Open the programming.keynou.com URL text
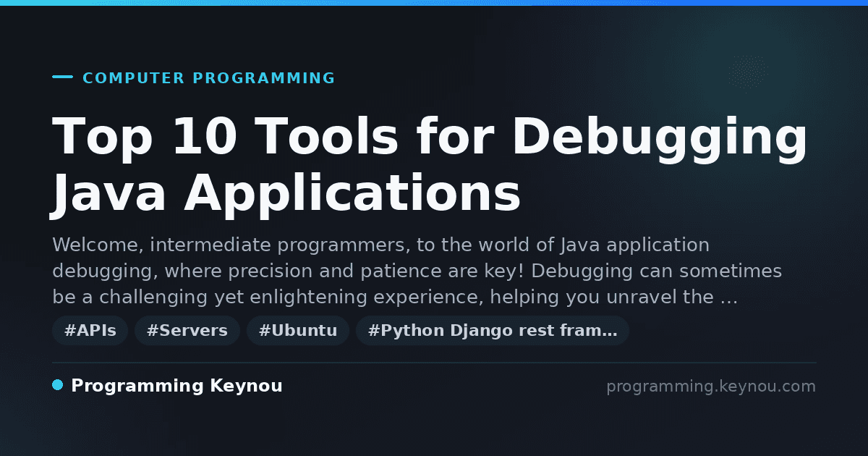Screen dimensions: 868x456 (x=711, y=387)
